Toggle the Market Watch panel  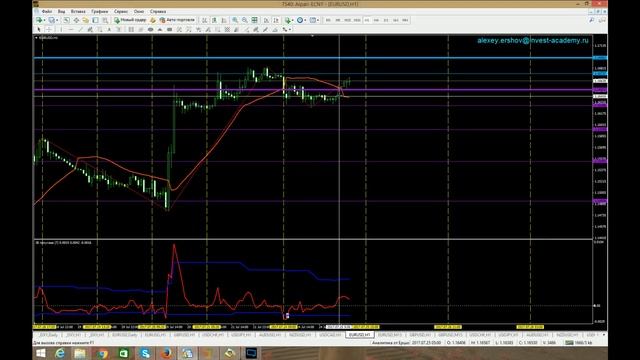tap(67, 20)
